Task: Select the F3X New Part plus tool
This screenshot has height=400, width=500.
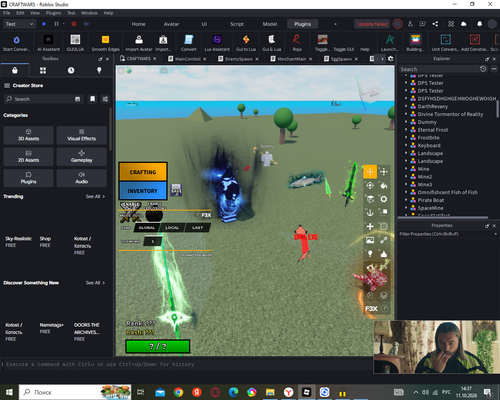Action: pos(370,226)
